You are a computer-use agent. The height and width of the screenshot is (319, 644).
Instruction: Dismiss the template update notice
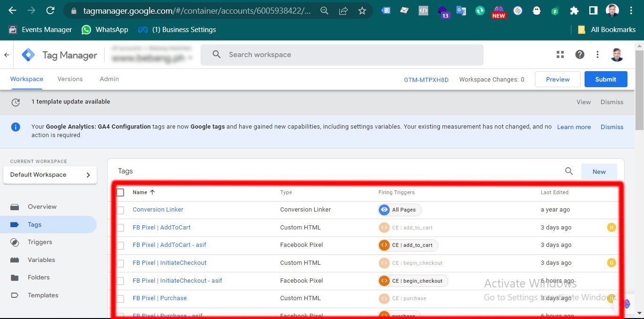(612, 102)
